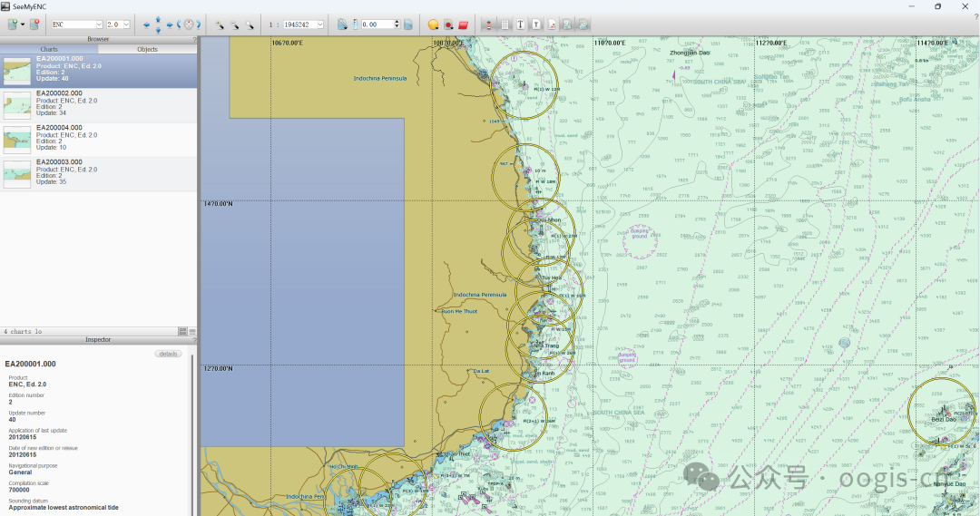Open the add chart dropdown arrow
Viewport: 980px width, 516px height.
tap(23, 24)
